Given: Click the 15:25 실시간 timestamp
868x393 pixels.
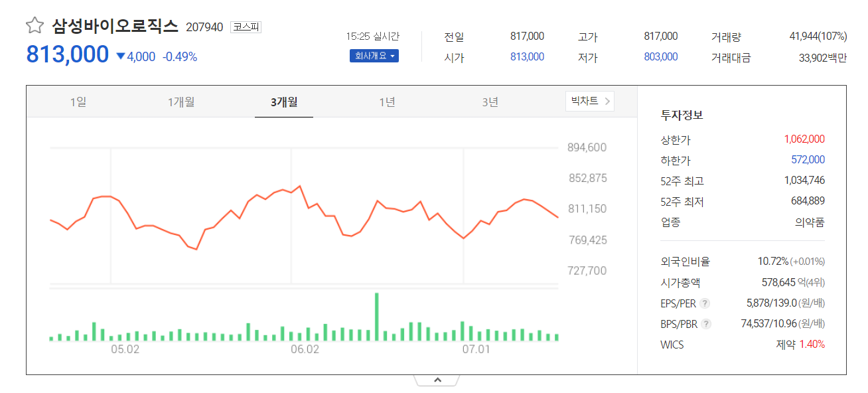Looking at the screenshot, I should tap(373, 37).
